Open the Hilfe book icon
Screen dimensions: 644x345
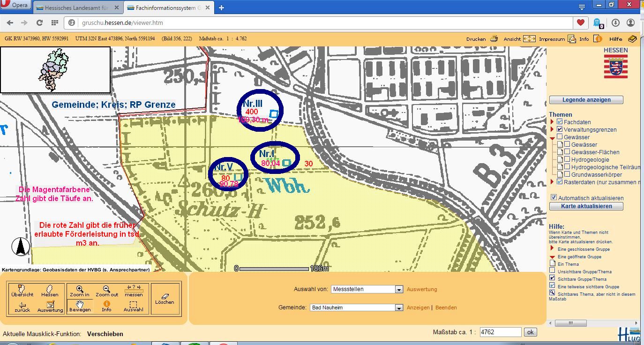(632, 39)
